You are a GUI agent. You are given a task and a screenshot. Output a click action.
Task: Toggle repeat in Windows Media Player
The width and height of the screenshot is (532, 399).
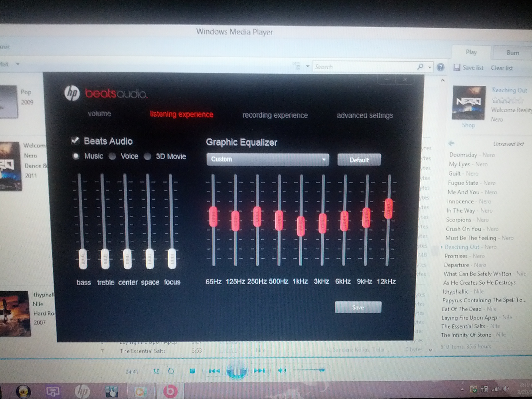click(171, 371)
